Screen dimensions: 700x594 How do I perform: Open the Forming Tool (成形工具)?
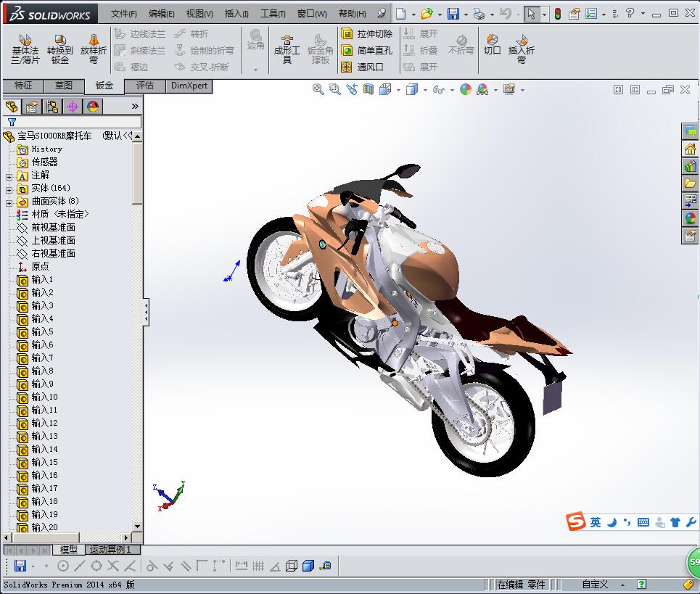[287, 49]
